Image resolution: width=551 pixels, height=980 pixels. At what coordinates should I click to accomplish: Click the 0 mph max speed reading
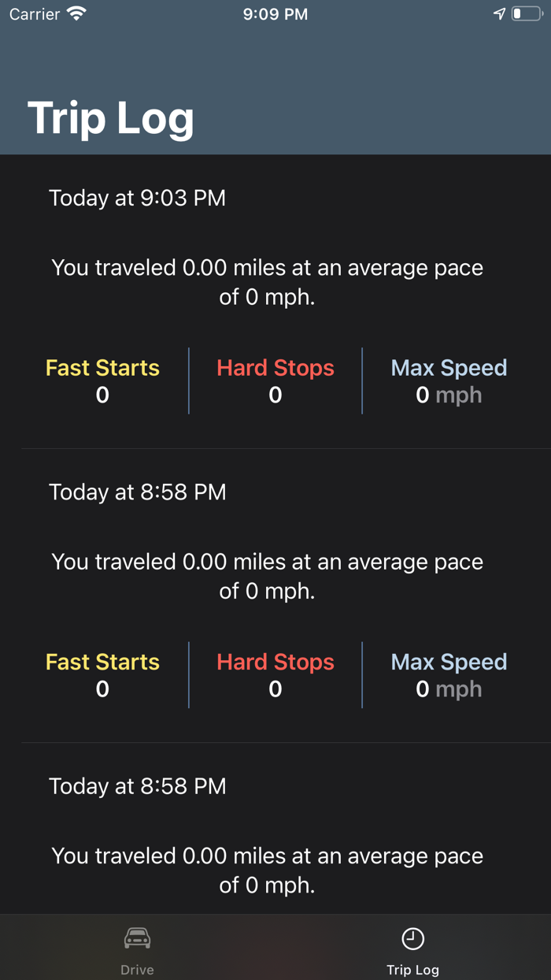coord(448,395)
